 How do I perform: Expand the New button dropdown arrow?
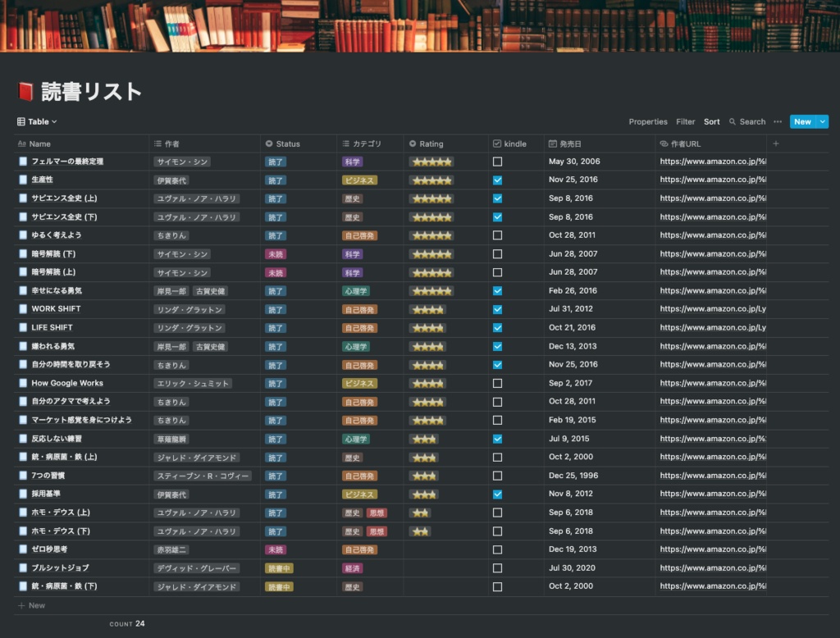(822, 121)
